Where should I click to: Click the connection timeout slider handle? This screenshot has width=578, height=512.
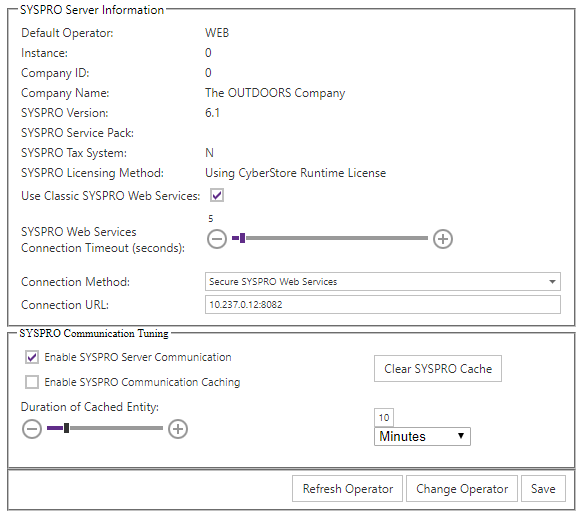pos(242,238)
